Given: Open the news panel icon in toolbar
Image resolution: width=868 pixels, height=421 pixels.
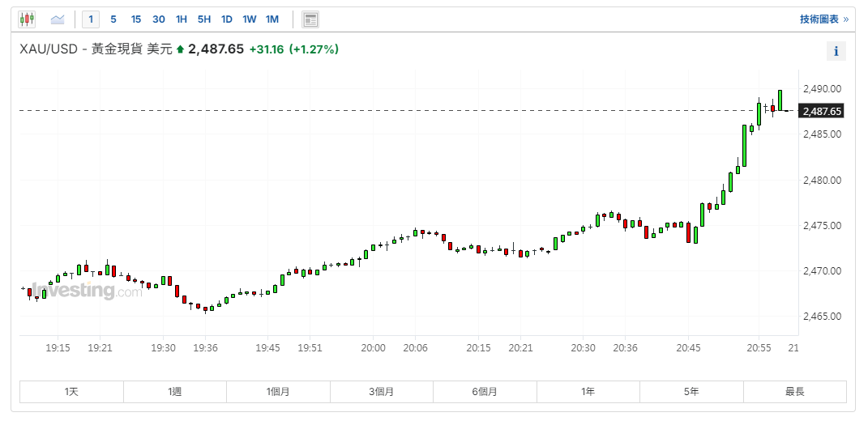Looking at the screenshot, I should pos(310,19).
